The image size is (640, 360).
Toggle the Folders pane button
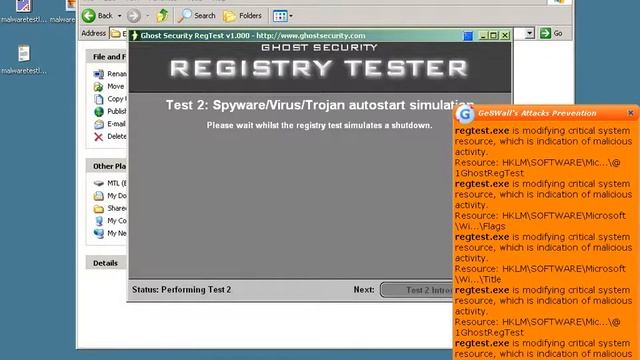pyautogui.click(x=242, y=16)
